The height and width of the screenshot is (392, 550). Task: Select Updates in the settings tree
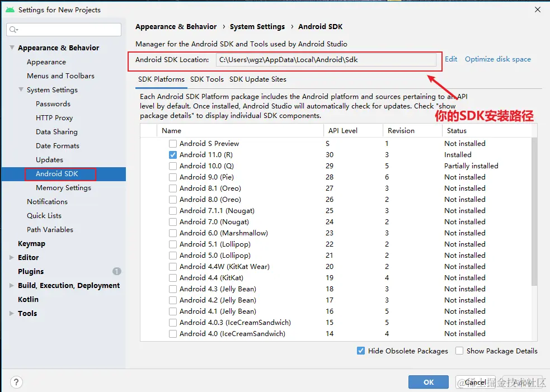pyautogui.click(x=49, y=160)
